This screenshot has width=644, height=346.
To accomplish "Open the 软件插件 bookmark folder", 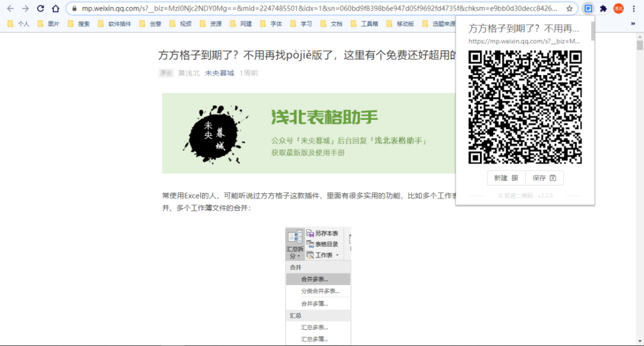I will (x=114, y=24).
